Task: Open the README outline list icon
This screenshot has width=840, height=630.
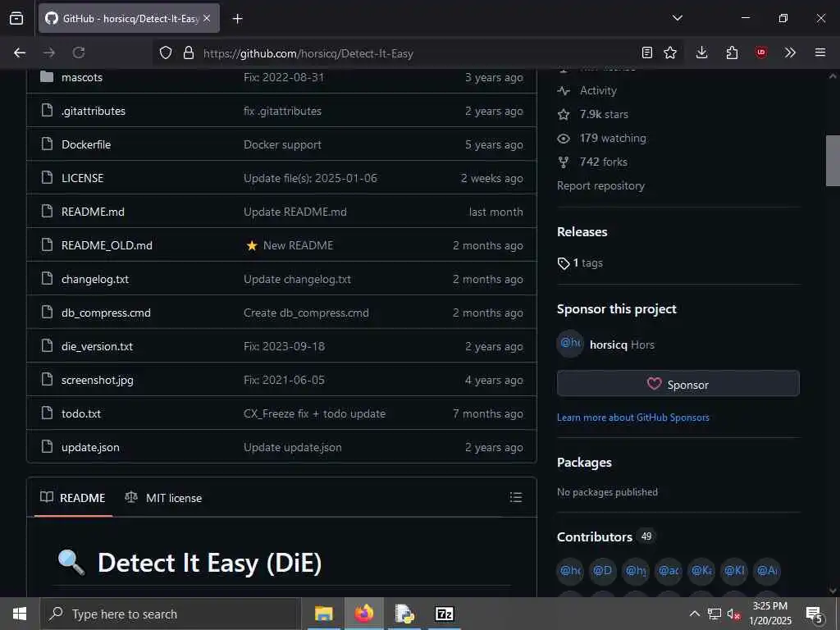Action: tap(515, 497)
